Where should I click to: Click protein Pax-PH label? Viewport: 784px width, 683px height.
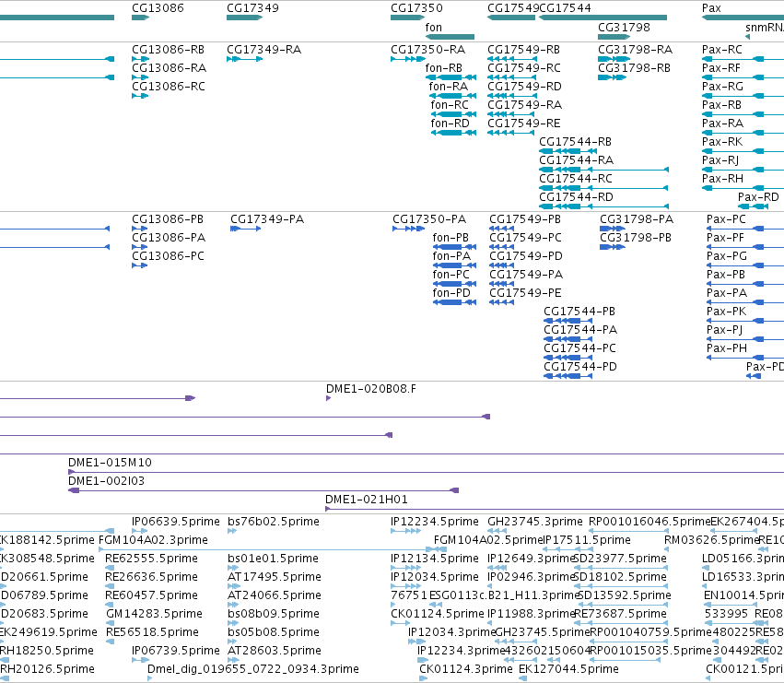coord(727,348)
